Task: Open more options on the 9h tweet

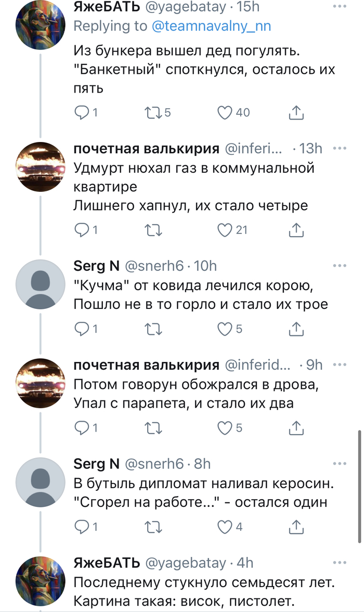Action: pyautogui.click(x=340, y=364)
